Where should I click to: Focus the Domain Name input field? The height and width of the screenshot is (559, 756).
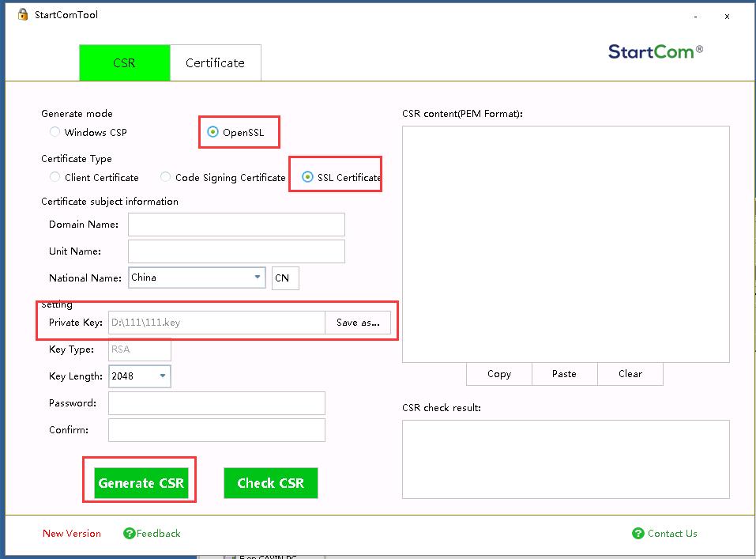(236, 225)
